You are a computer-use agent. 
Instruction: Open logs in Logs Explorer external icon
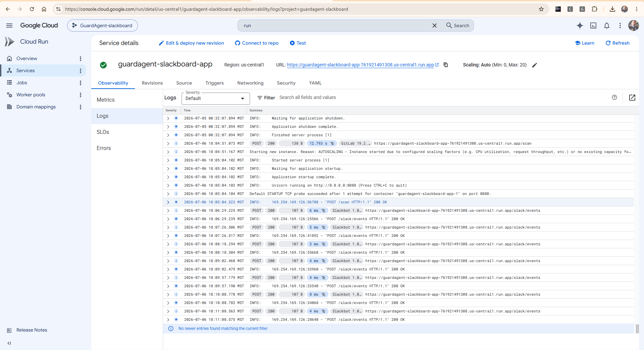(632, 98)
